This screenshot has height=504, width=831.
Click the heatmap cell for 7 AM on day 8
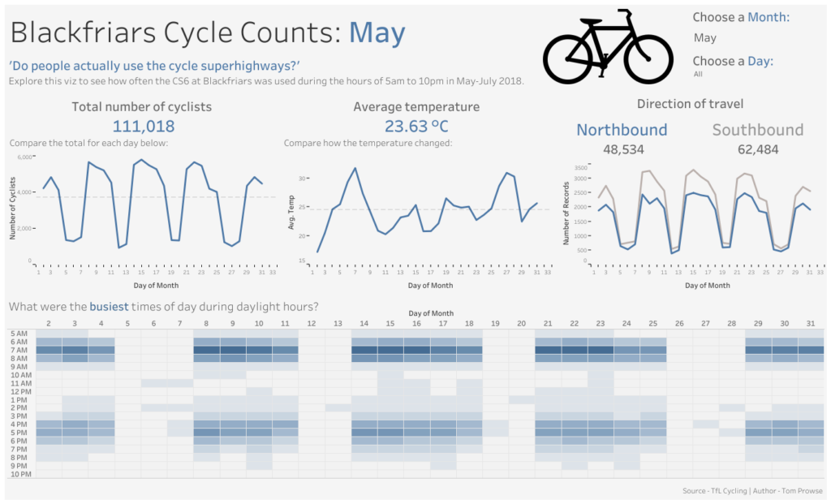pyautogui.click(x=207, y=350)
